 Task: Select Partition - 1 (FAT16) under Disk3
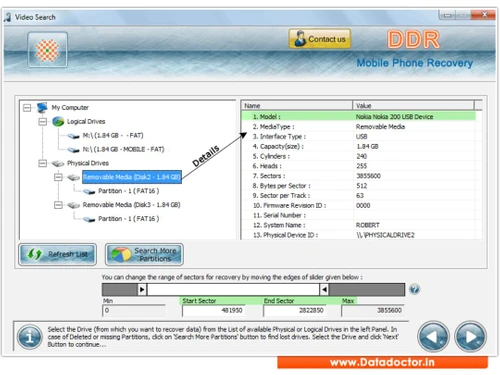click(129, 219)
